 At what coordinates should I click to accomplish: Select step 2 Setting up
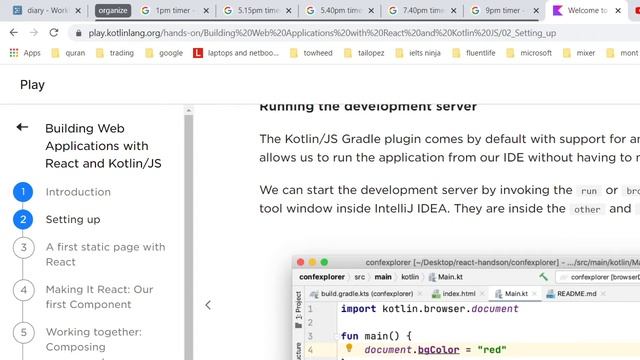73,220
